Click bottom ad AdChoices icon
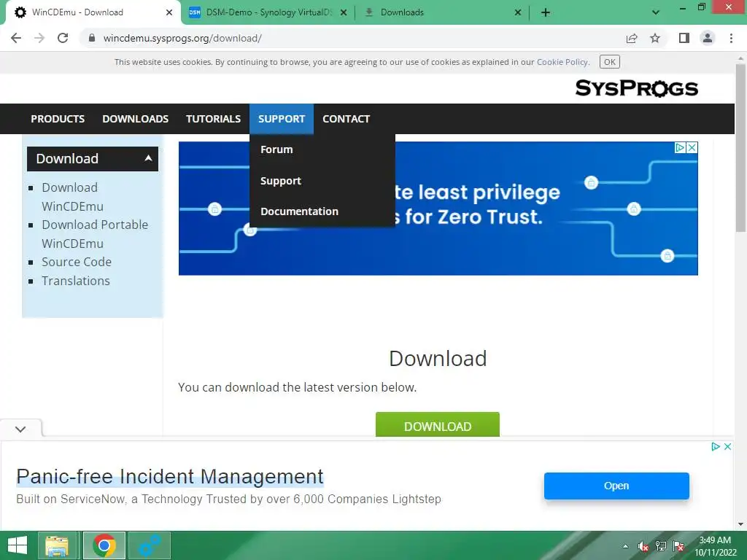 click(x=716, y=447)
